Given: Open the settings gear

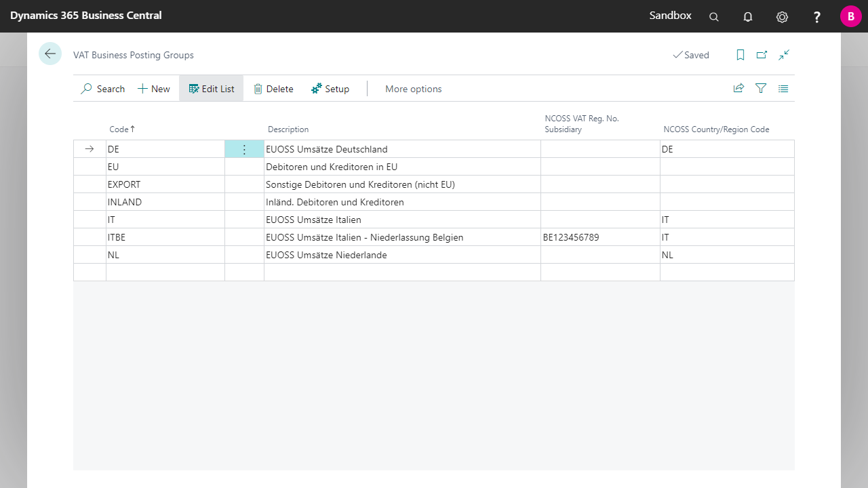Looking at the screenshot, I should (782, 17).
